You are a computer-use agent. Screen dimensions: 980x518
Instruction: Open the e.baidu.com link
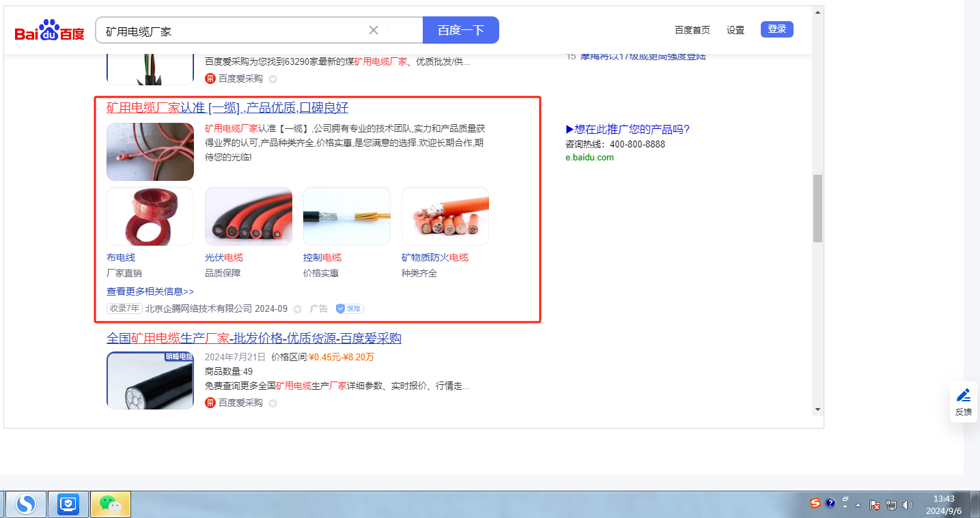coord(589,158)
